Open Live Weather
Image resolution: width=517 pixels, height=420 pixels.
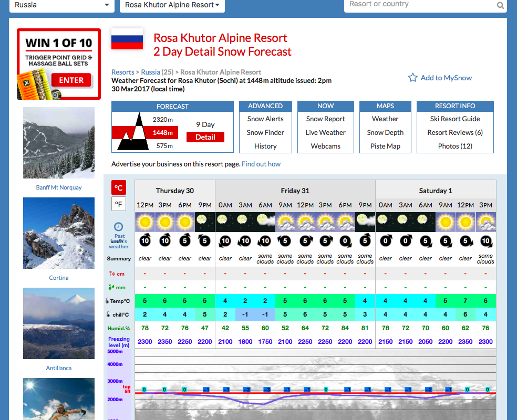click(x=325, y=132)
